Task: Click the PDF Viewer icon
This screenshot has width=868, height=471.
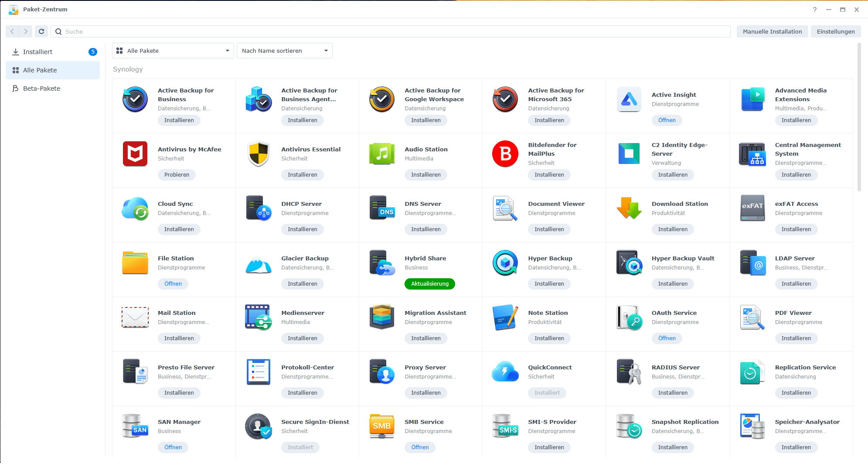Action: (752, 317)
